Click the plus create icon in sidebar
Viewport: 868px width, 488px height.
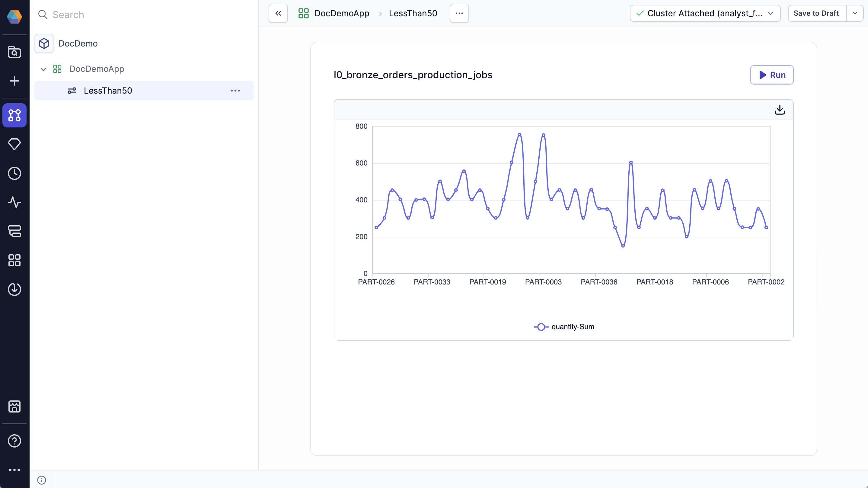click(x=14, y=81)
